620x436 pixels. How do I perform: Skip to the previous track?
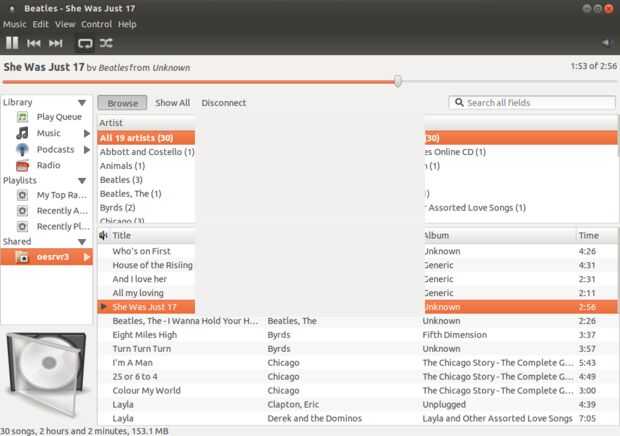tap(34, 43)
